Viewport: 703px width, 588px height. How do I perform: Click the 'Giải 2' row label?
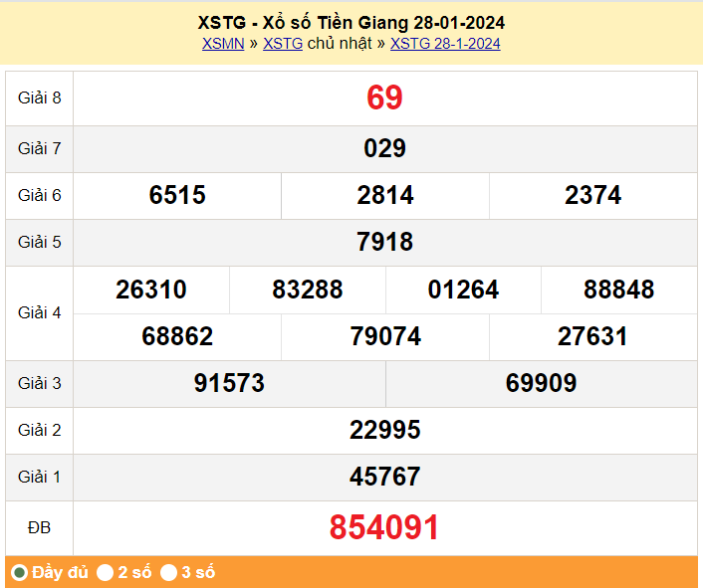pos(40,430)
